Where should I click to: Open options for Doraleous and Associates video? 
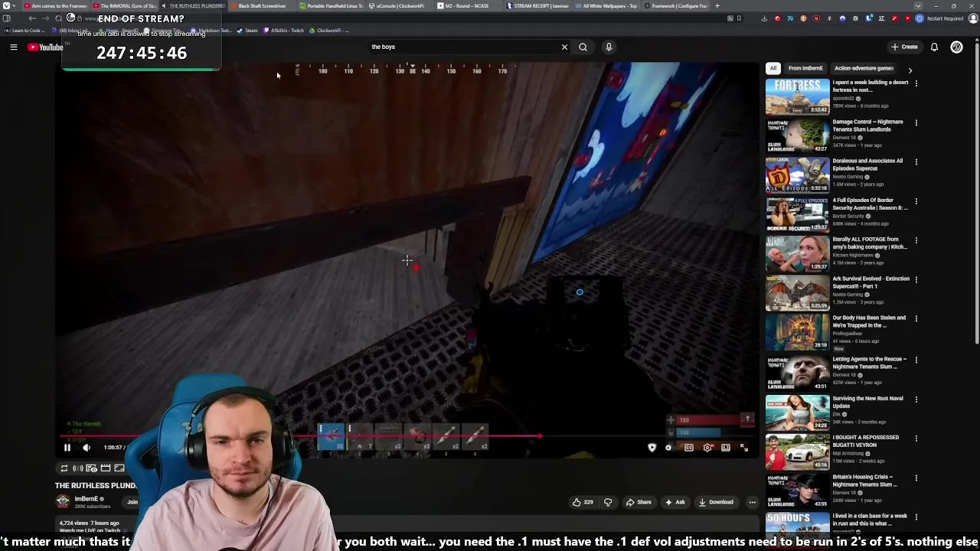[916, 161]
